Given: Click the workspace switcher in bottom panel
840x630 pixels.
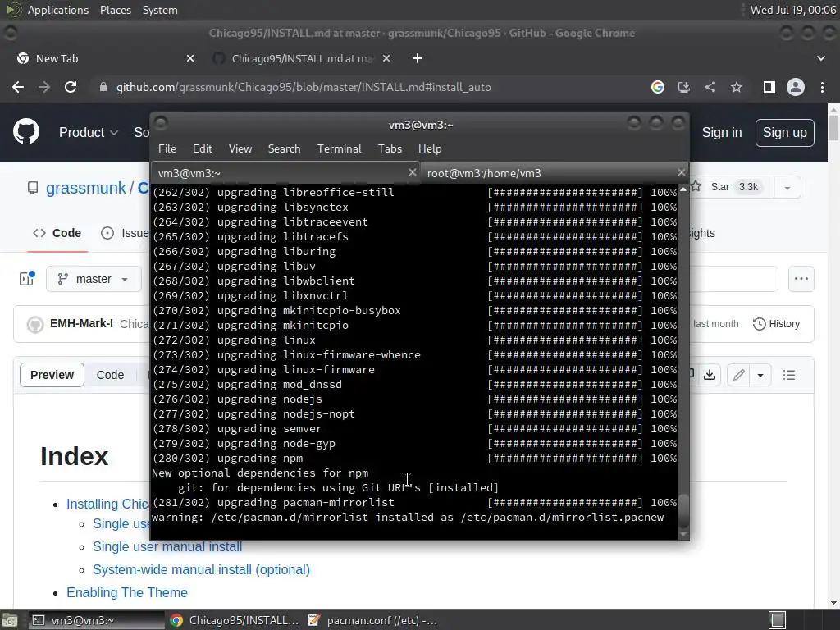Looking at the screenshot, I should coord(777,620).
